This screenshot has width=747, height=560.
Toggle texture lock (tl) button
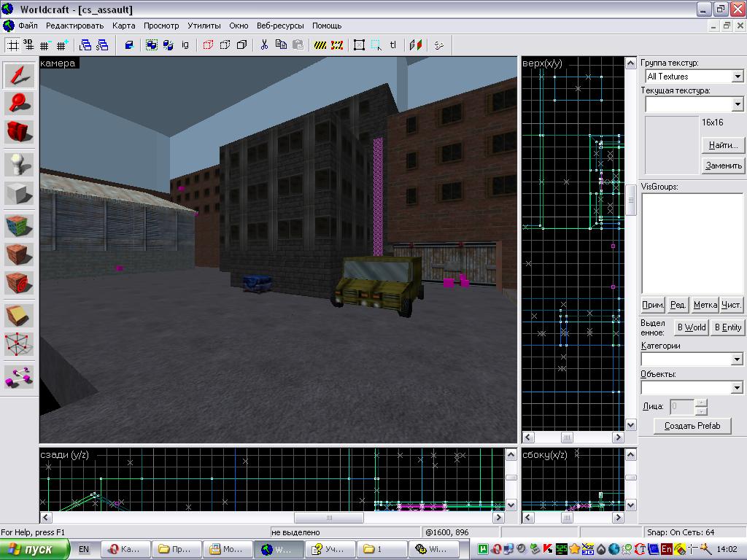(x=393, y=45)
